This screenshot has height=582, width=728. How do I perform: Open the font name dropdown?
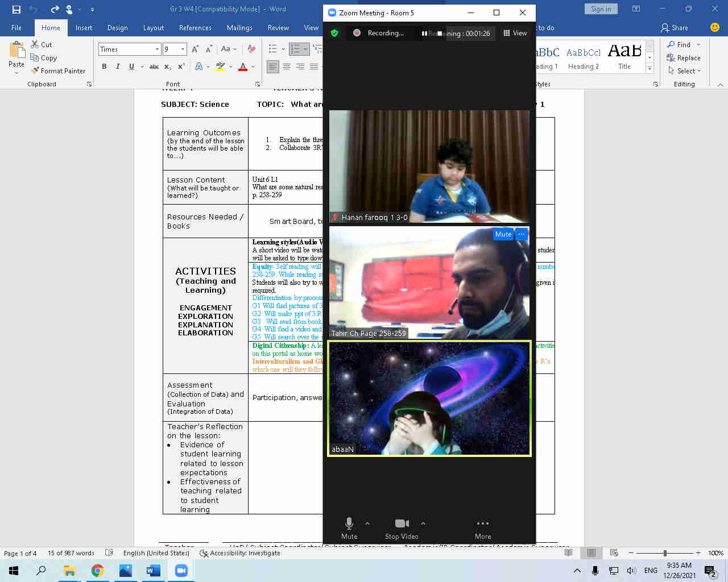(157, 49)
